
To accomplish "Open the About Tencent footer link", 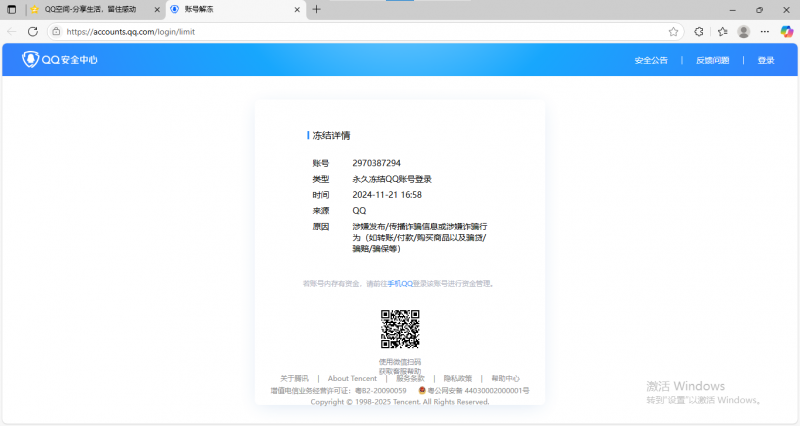I will [352, 379].
